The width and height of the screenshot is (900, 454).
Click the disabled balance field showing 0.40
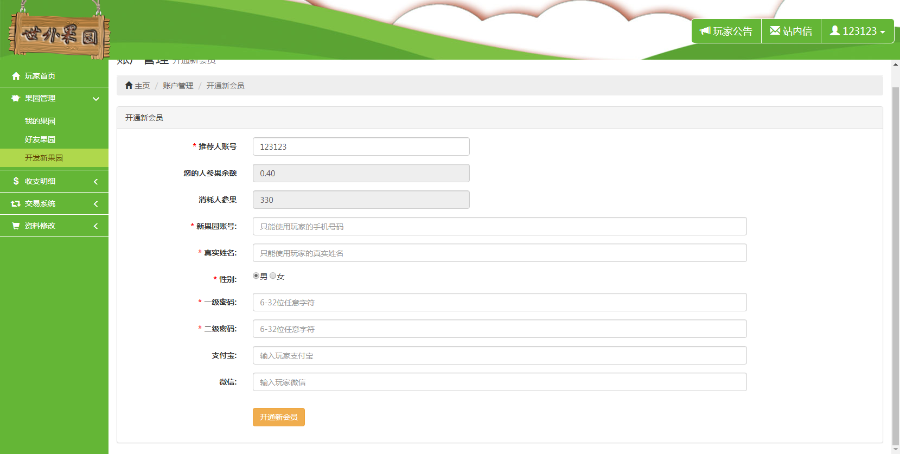click(x=361, y=173)
